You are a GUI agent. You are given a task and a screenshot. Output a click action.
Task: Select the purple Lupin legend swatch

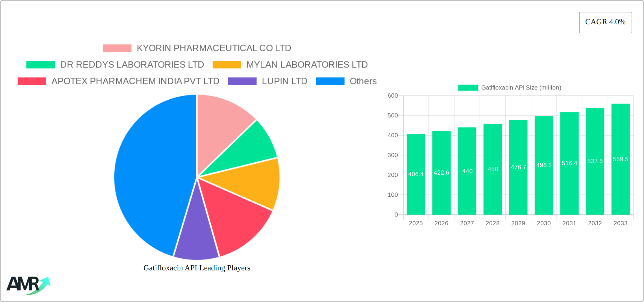[242, 81]
